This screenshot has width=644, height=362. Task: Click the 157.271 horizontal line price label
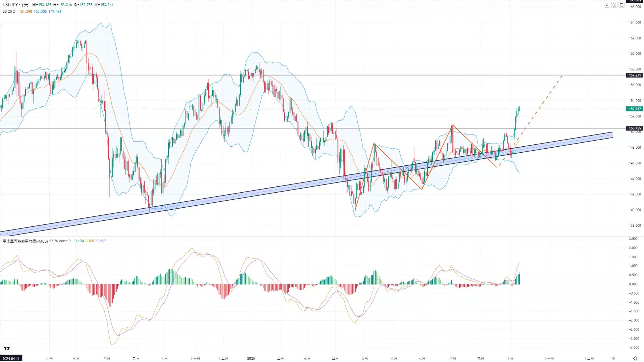point(635,75)
